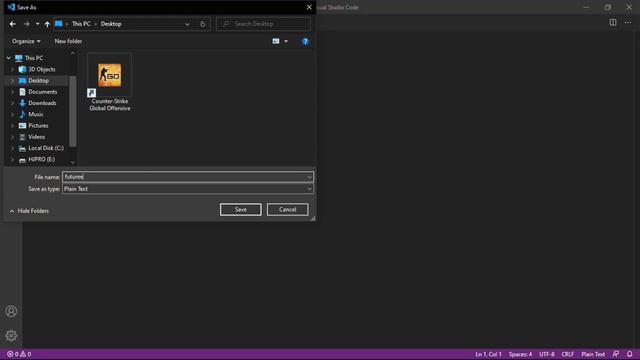Select Counter-Strike Global Offensive shortcut

click(109, 82)
